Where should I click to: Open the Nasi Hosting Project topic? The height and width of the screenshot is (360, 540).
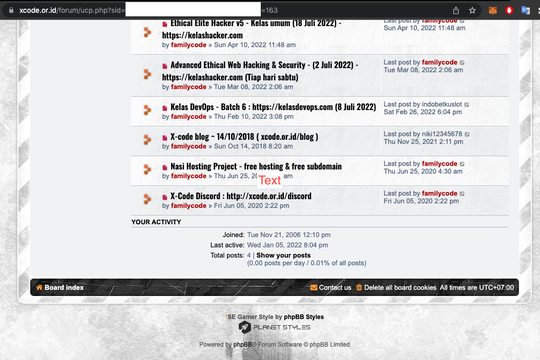click(256, 166)
